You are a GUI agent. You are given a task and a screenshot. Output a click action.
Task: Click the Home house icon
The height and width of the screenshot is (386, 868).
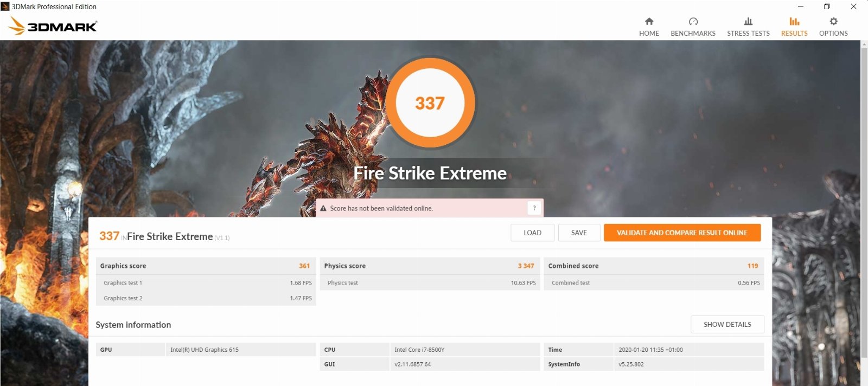pos(649,21)
